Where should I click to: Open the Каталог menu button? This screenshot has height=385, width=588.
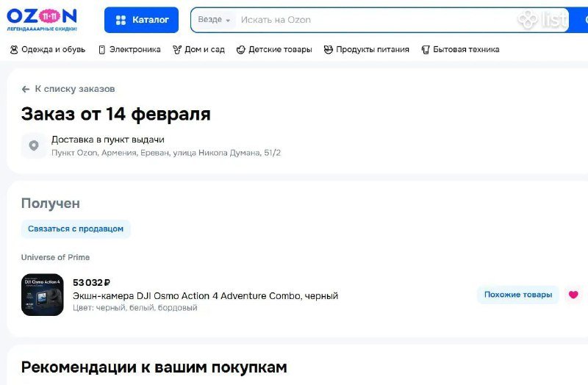[x=141, y=20]
